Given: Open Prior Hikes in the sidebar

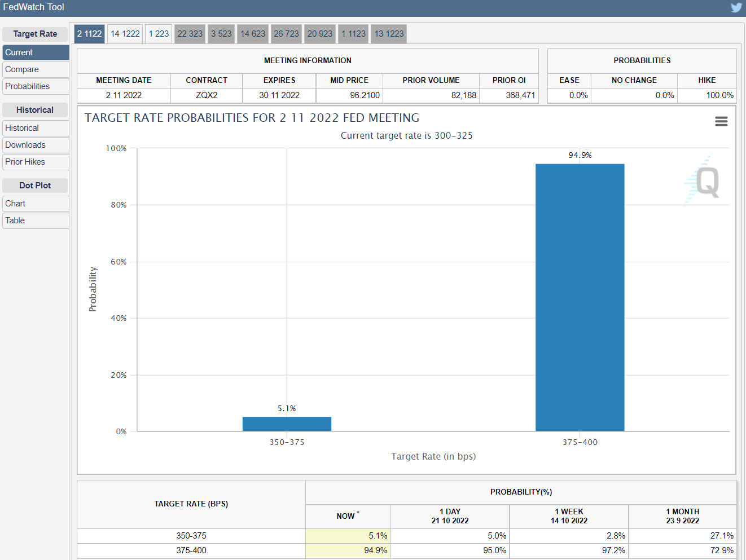Looking at the screenshot, I should click(36, 162).
